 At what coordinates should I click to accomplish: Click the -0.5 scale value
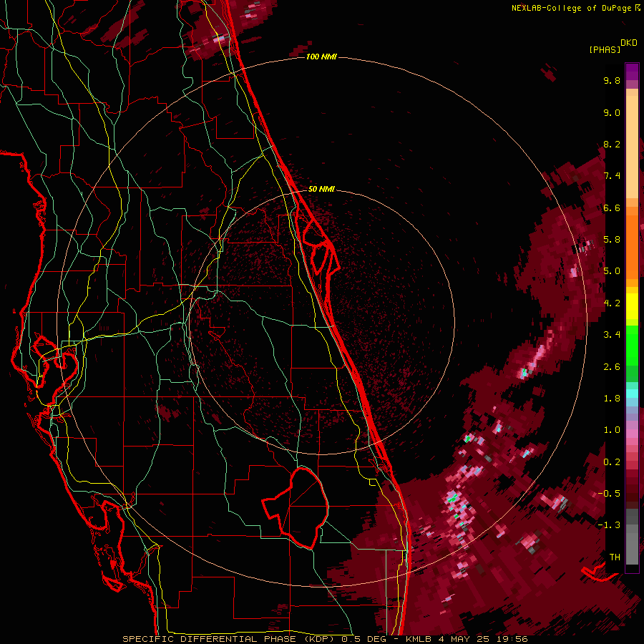pos(609,494)
